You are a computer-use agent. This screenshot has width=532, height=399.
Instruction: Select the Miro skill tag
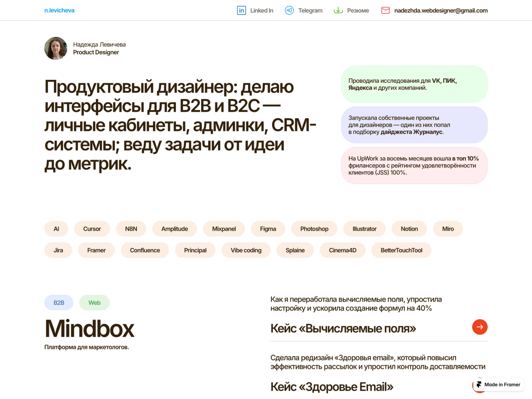click(x=448, y=229)
